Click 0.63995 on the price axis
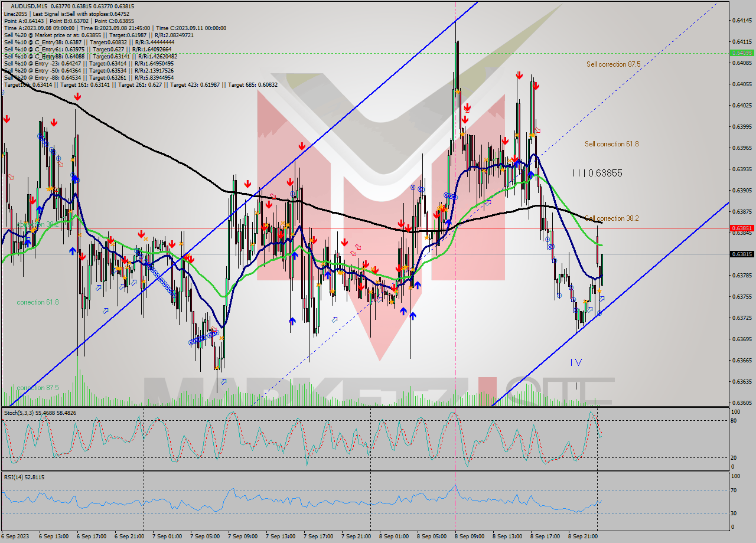Screen dimensions: 756x543 tap(742, 126)
